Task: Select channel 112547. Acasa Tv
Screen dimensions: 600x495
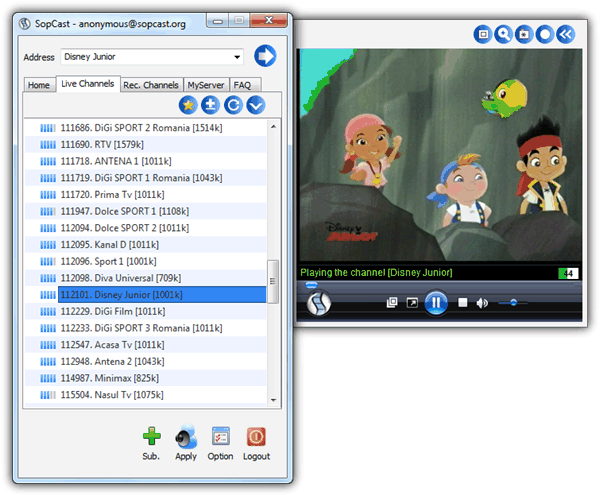Action: click(145, 345)
